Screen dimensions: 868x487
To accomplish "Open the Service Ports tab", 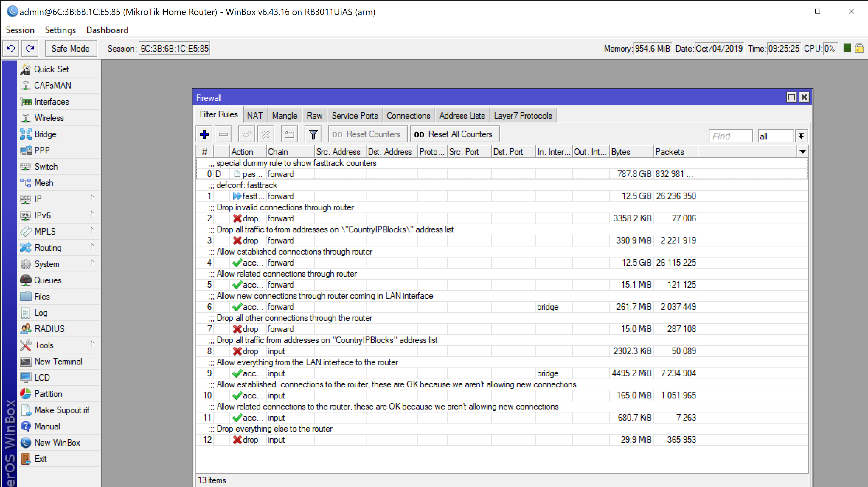I will (354, 116).
